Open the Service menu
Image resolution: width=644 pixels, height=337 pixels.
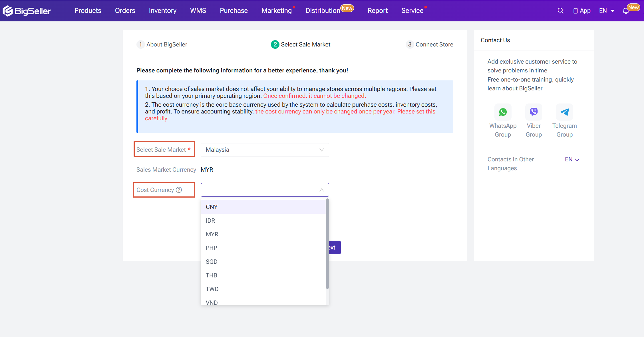pos(412,11)
